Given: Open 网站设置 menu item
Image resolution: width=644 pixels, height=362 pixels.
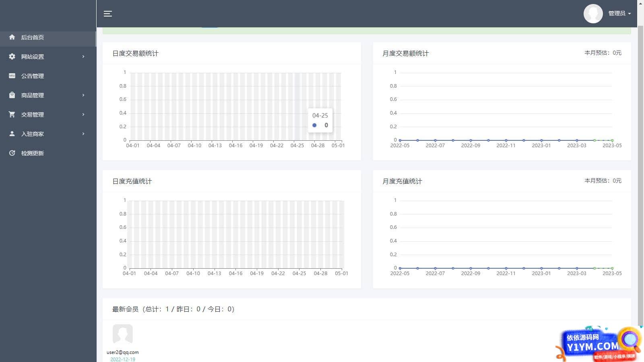Looking at the screenshot, I should pos(48,57).
